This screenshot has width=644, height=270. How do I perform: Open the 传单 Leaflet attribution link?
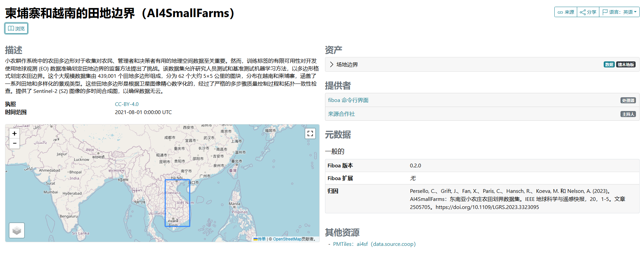tap(260, 239)
